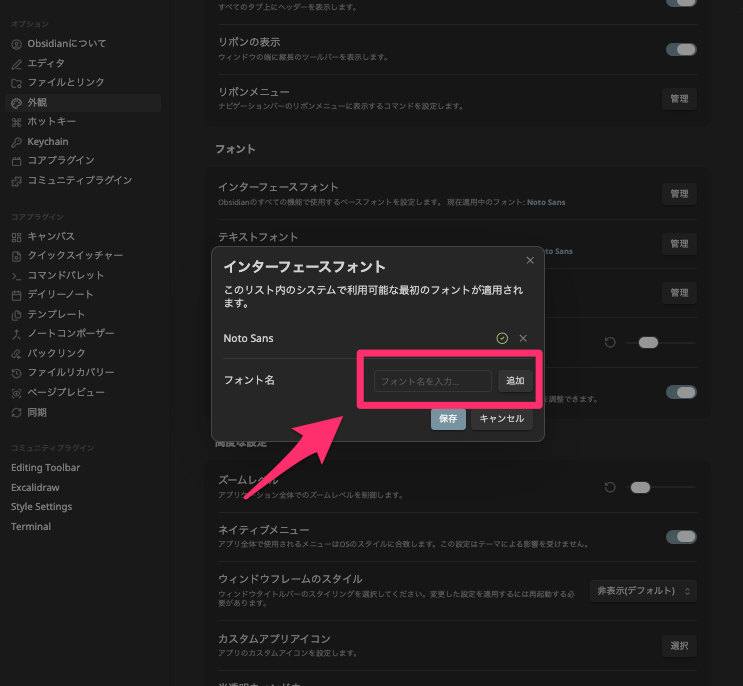This screenshot has width=743, height=686.
Task: Click the キャンバス grid icon
Action: click(17, 237)
